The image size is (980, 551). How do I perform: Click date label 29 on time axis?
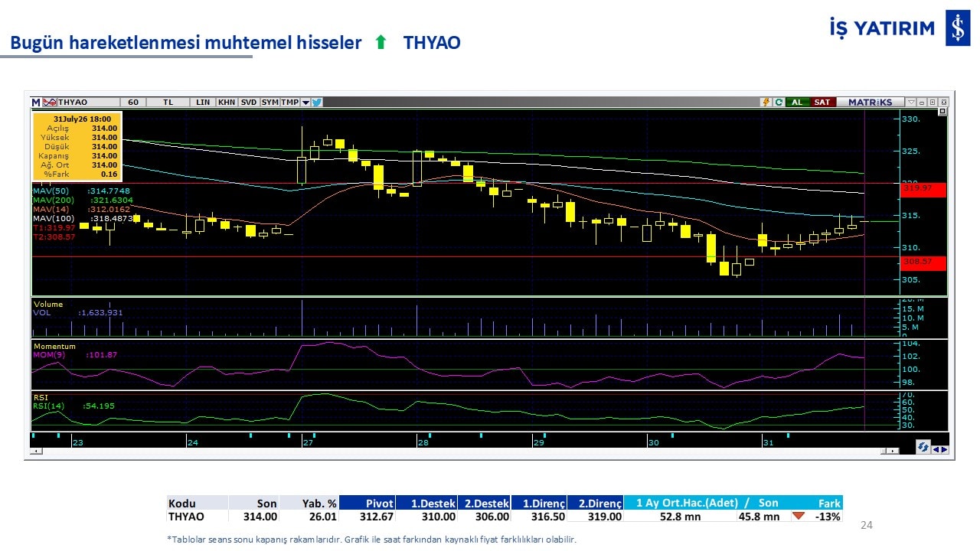[x=539, y=442]
